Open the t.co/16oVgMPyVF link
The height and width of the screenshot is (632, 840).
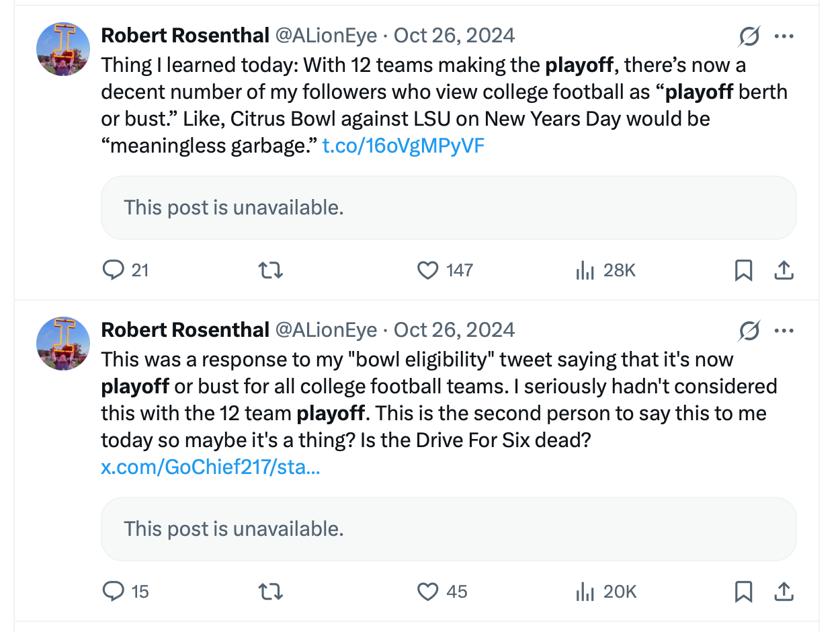point(403,146)
